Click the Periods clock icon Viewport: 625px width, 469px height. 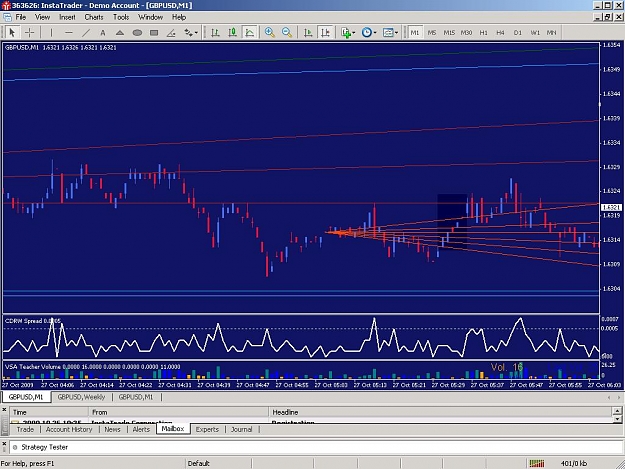click(366, 33)
